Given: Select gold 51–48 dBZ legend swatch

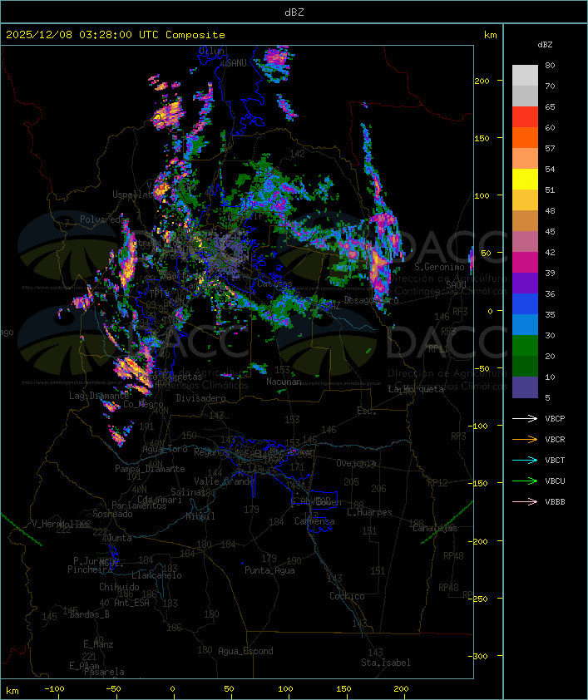Looking at the screenshot, I should pyautogui.click(x=525, y=200).
